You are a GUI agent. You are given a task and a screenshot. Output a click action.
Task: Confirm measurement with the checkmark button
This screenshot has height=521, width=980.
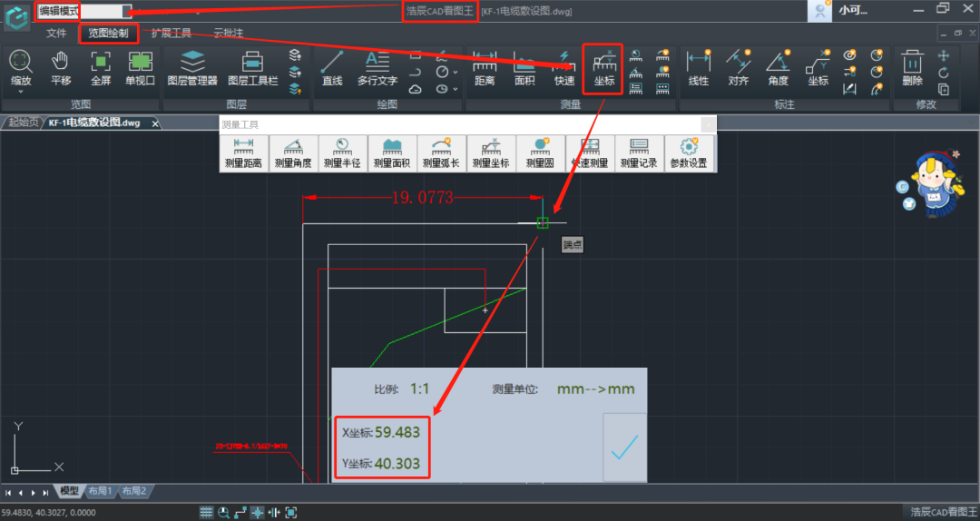pos(624,447)
